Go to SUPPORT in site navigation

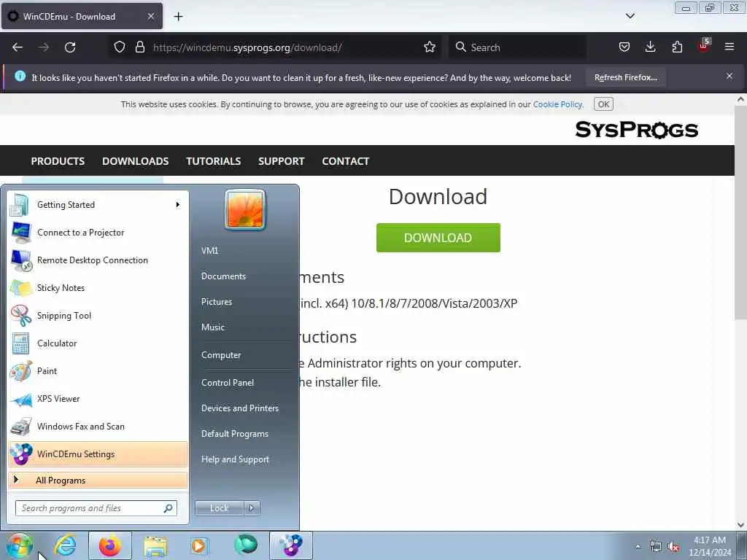[x=281, y=161]
